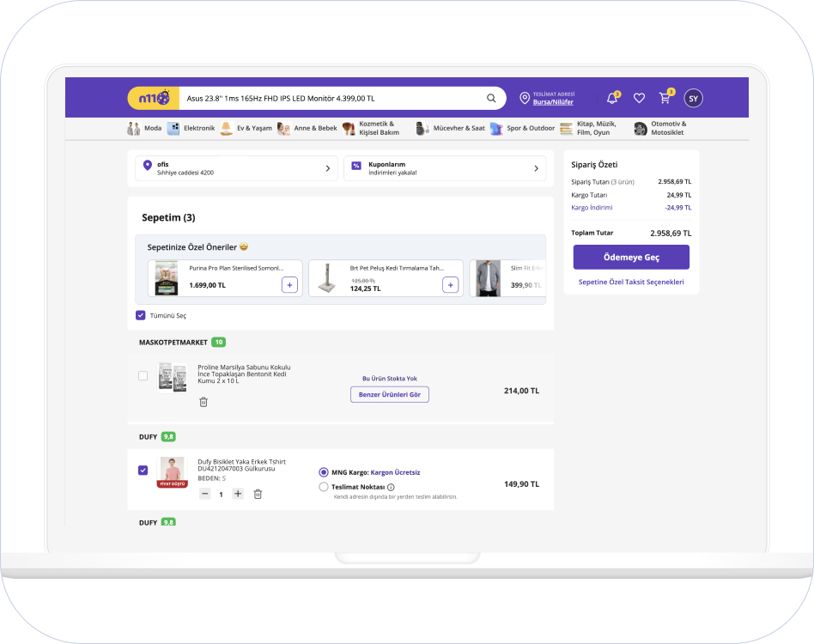814x644 pixels.
Task: Open the Moda menu
Action: click(x=153, y=128)
